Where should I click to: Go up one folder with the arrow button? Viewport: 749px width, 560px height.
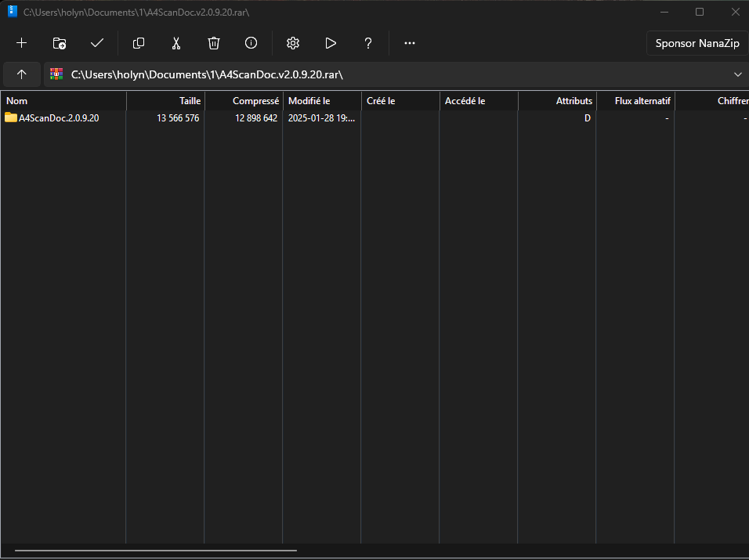coord(22,74)
